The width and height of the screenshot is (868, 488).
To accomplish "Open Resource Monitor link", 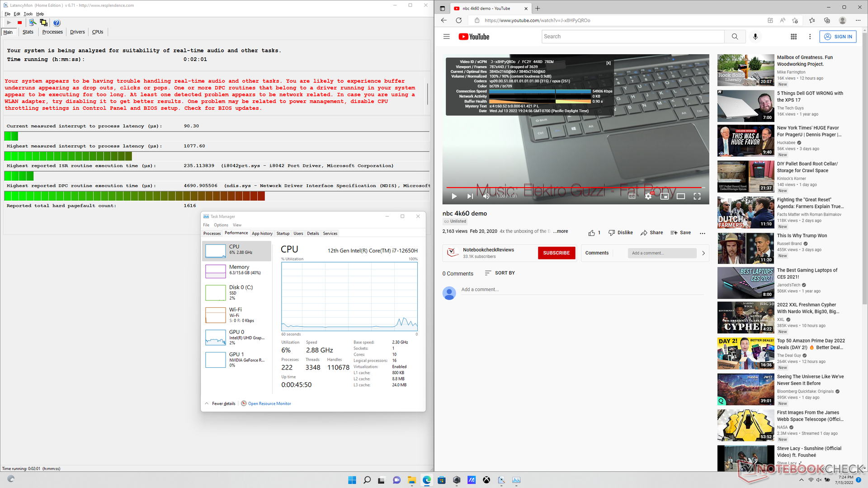I will click(x=269, y=404).
